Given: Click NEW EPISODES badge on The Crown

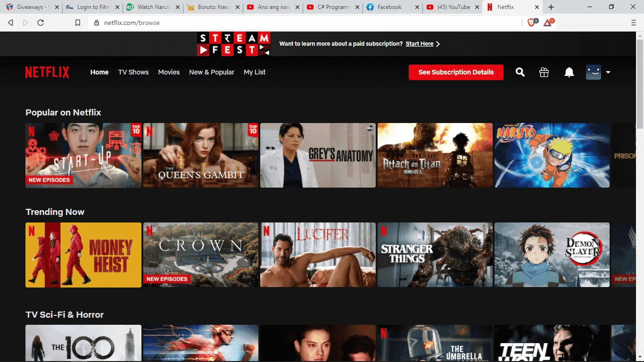Looking at the screenshot, I should pyautogui.click(x=167, y=279).
